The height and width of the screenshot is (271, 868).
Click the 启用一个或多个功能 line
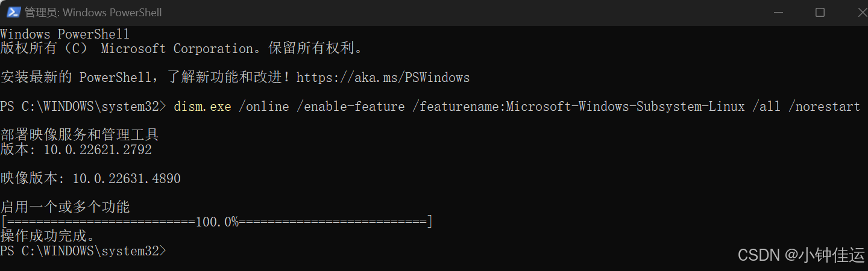point(64,207)
